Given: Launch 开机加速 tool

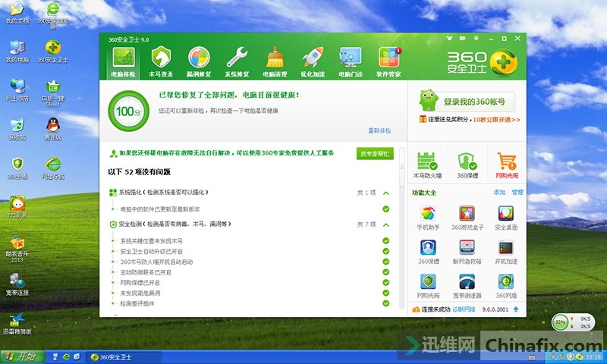Looking at the screenshot, I should point(506,252).
